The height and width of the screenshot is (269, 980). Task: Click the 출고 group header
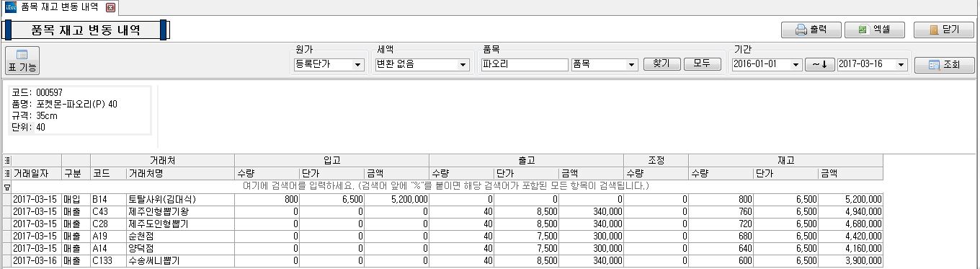(526, 160)
